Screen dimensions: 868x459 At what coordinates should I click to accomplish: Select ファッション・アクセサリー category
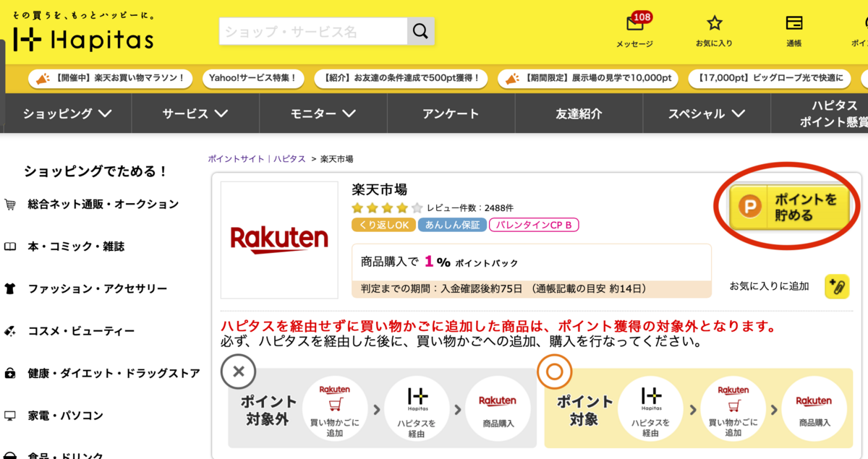(x=98, y=288)
